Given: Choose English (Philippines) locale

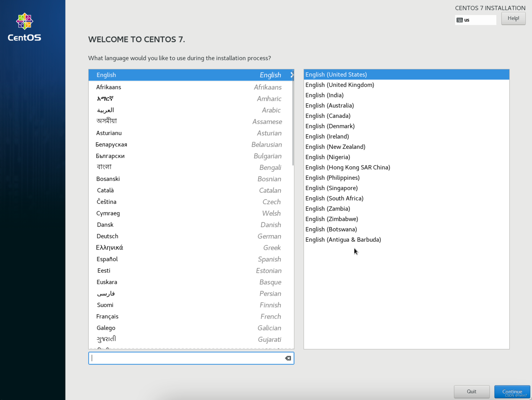Looking at the screenshot, I should coord(406,178).
